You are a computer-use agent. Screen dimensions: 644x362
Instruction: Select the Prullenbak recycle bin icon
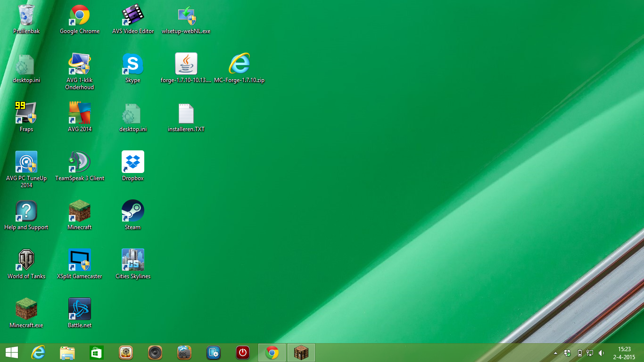pos(26,19)
